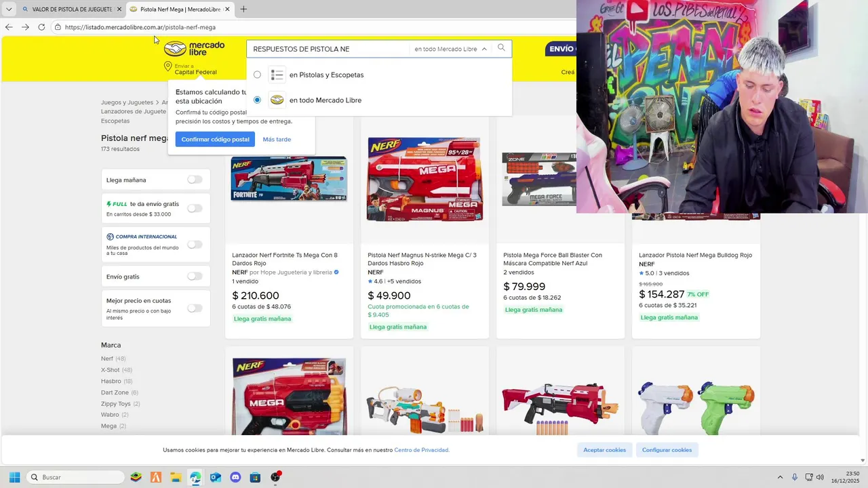This screenshot has height=488, width=868.
Task: Open Outlook from the taskbar
Action: (x=216, y=477)
